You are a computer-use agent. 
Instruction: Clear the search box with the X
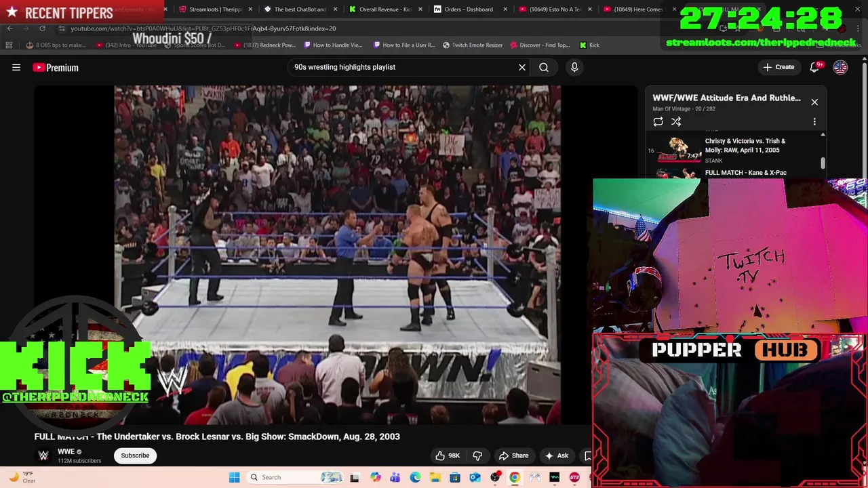click(522, 67)
